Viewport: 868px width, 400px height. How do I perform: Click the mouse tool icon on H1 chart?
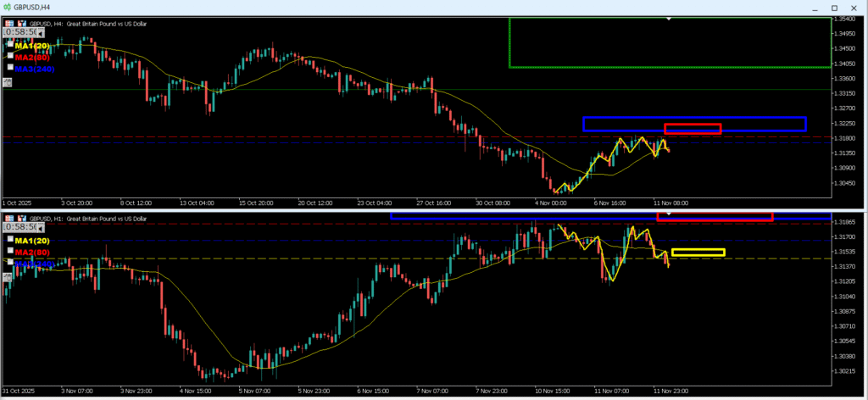pyautogui.click(x=7, y=277)
